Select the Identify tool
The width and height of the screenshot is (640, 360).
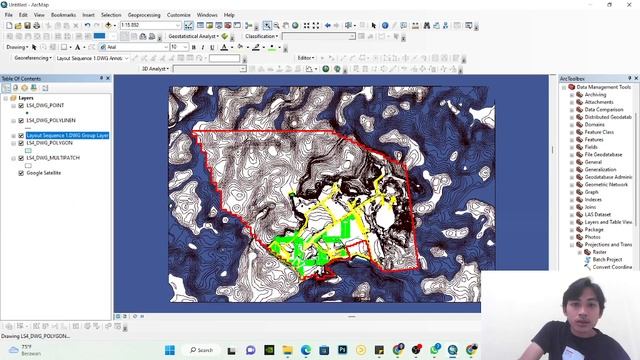[385, 26]
